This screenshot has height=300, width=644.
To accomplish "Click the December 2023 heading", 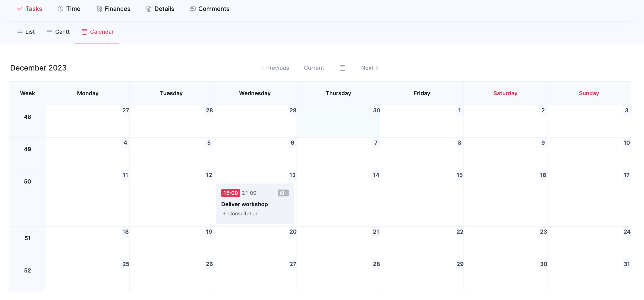I will pos(38,68).
